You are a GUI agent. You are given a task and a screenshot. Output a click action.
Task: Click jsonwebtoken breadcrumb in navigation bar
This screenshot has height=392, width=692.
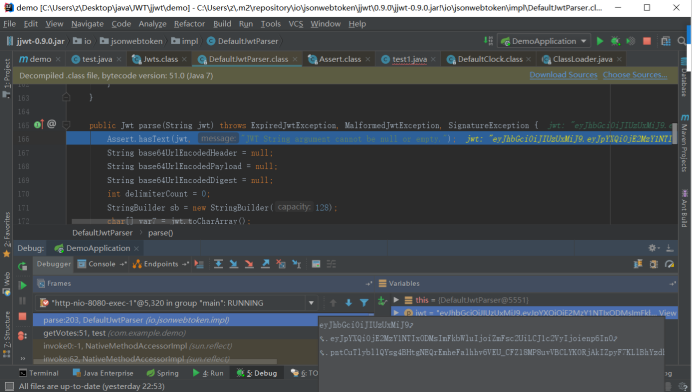[x=132, y=41]
